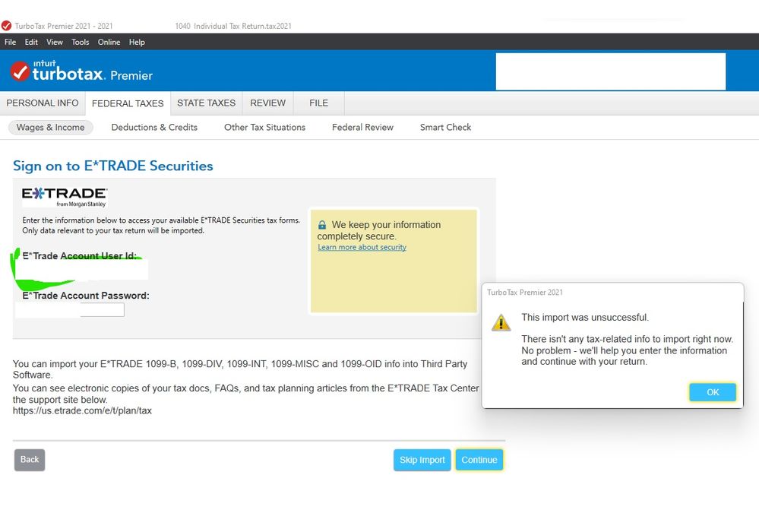759x532 pixels.
Task: Select the Deductions & Credits section
Action: pos(154,128)
